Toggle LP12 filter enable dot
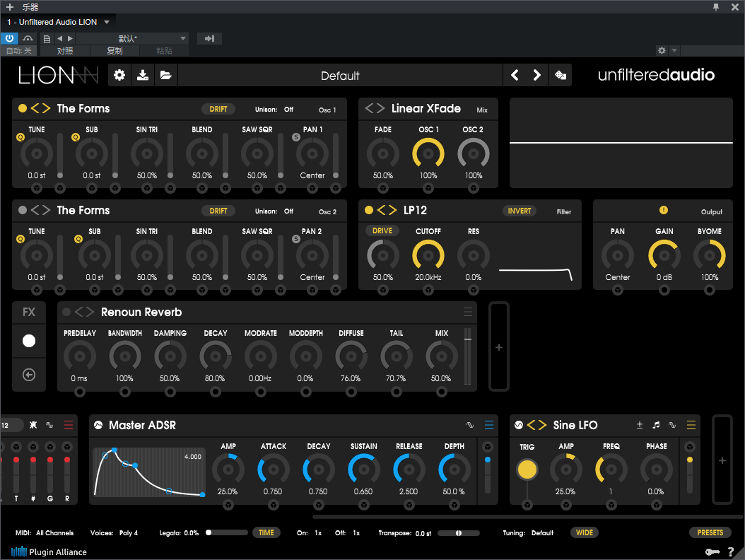The width and height of the screenshot is (745, 560). click(x=369, y=210)
